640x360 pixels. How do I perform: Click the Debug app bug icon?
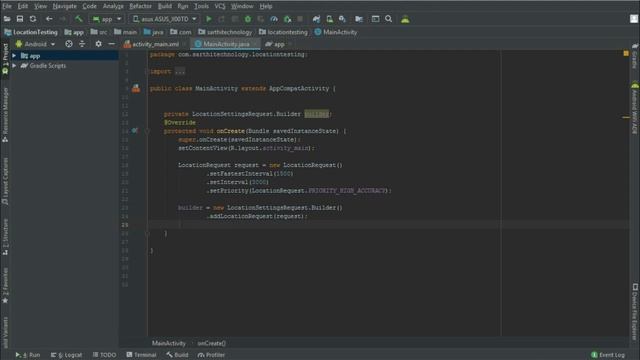(x=248, y=19)
